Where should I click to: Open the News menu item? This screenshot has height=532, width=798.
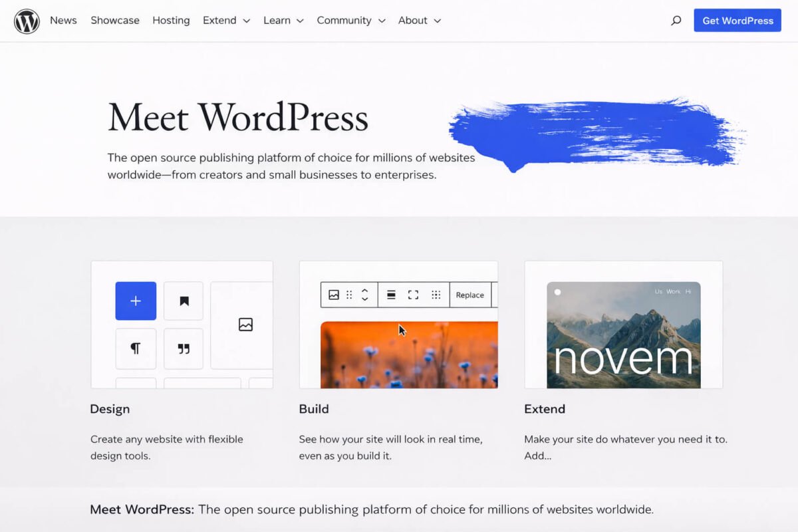63,21
